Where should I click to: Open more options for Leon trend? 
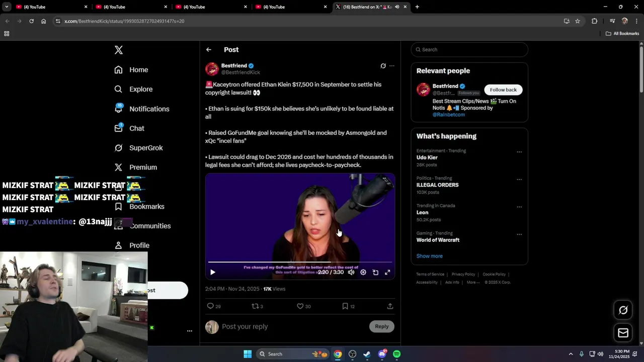click(519, 207)
